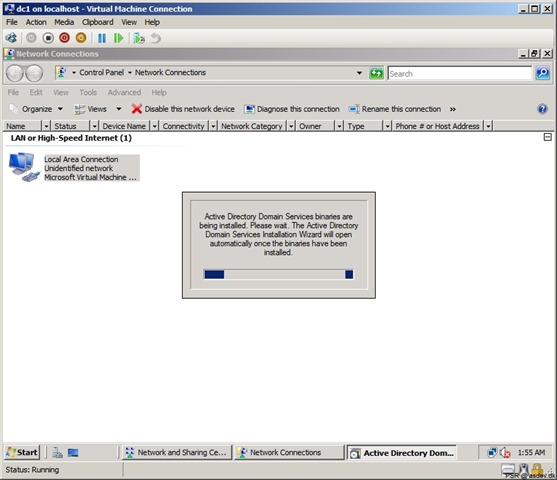Viewport: 557px width, 480px height.
Task: Click the Forward navigation arrow
Action: [34, 73]
